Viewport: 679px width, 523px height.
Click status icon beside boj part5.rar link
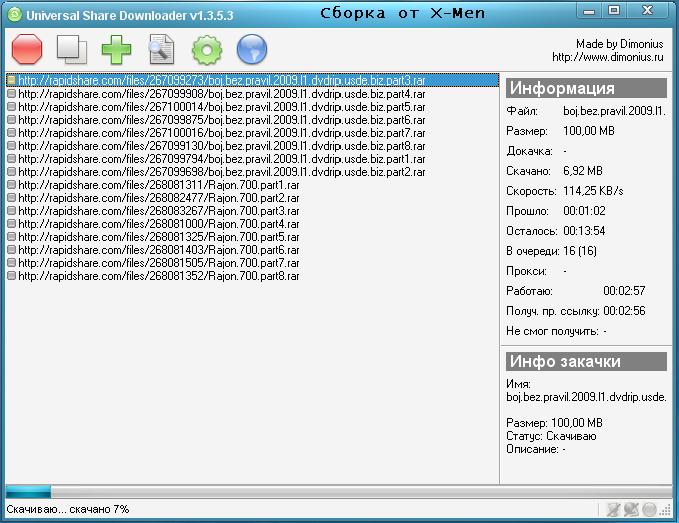(11, 107)
